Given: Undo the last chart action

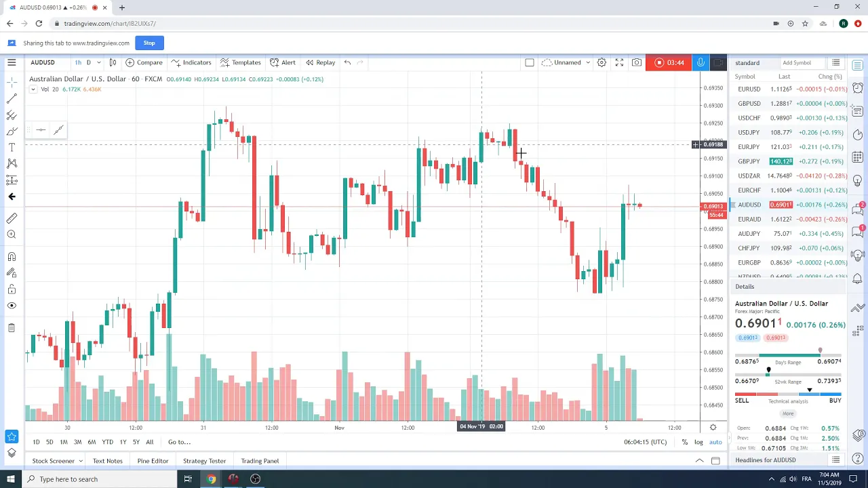Looking at the screenshot, I should 347,62.
